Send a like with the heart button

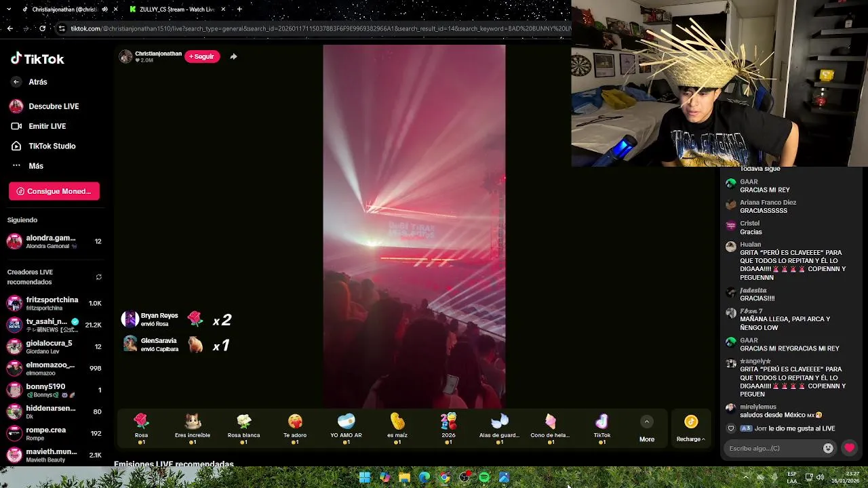pyautogui.click(x=849, y=448)
